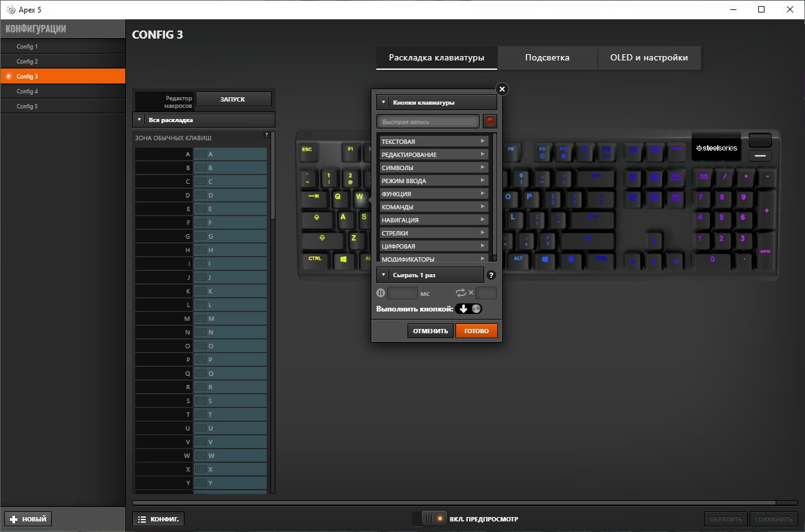
Task: Select the Config 3 radio entry
Action: point(62,77)
